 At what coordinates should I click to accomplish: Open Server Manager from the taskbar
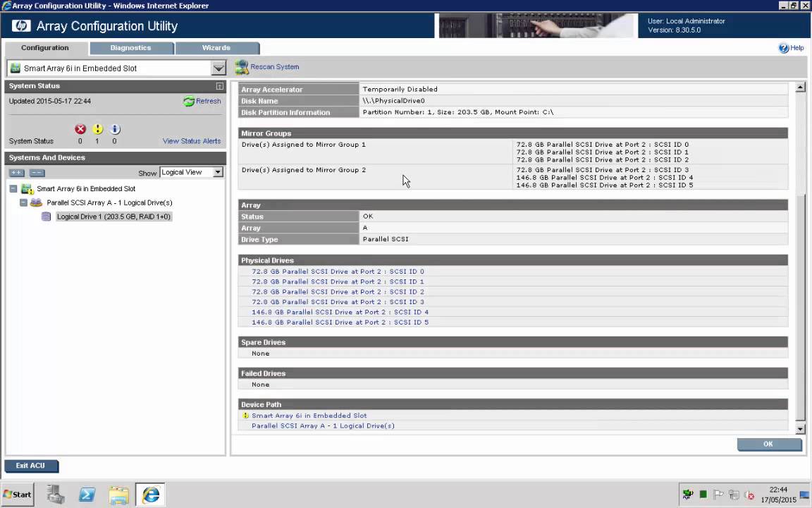point(56,495)
